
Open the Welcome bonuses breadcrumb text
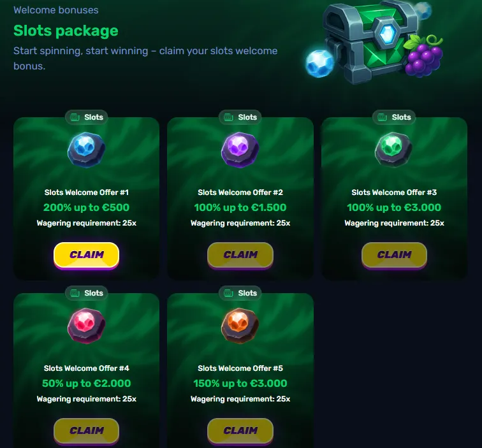pyautogui.click(x=56, y=10)
